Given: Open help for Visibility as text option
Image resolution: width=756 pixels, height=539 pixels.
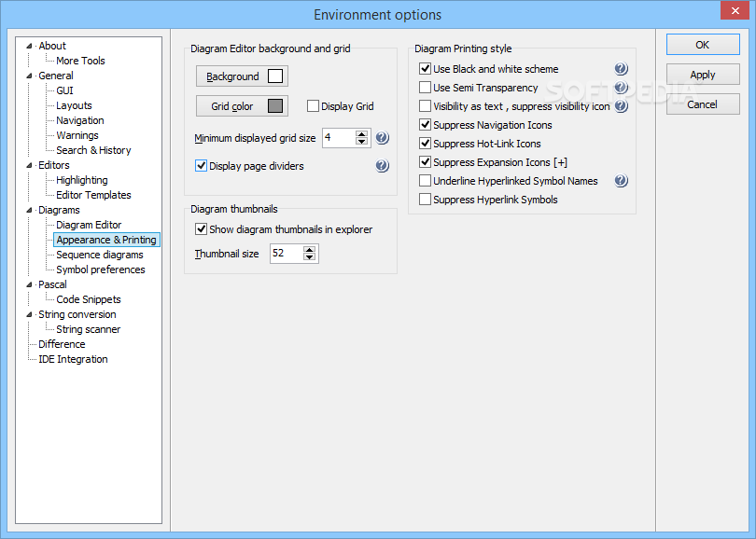Looking at the screenshot, I should pos(621,106).
